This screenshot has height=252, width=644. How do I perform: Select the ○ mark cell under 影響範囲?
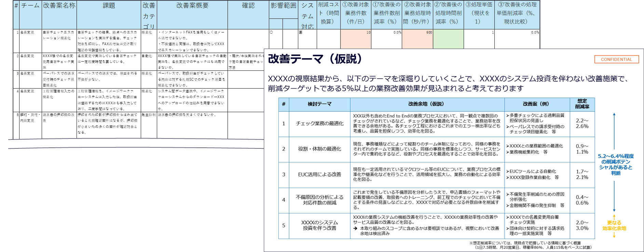tap(276, 39)
